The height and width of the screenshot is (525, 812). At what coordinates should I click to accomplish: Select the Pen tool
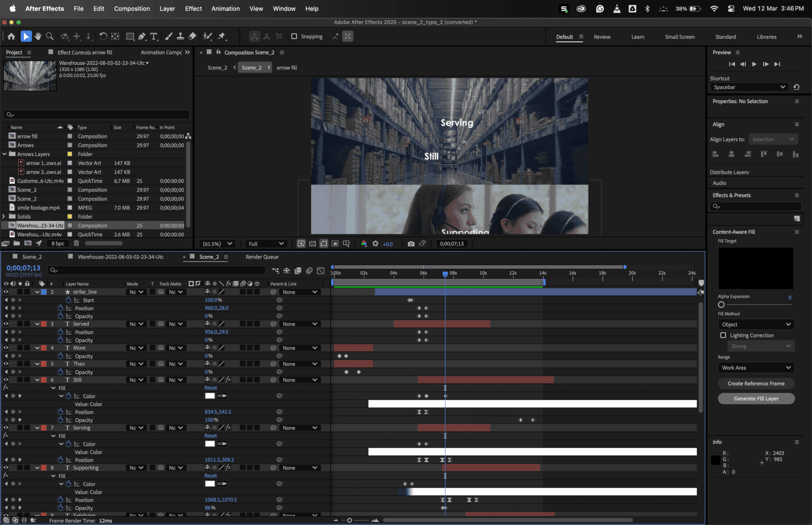142,36
